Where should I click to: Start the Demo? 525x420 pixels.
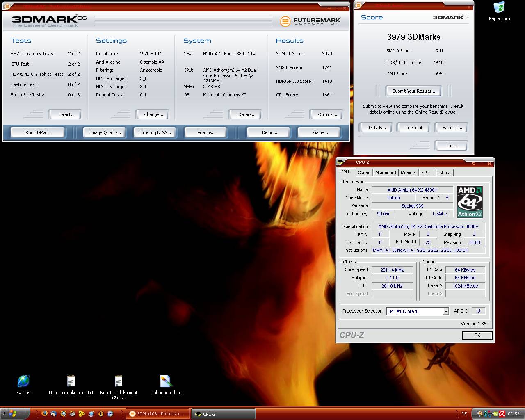click(x=269, y=132)
